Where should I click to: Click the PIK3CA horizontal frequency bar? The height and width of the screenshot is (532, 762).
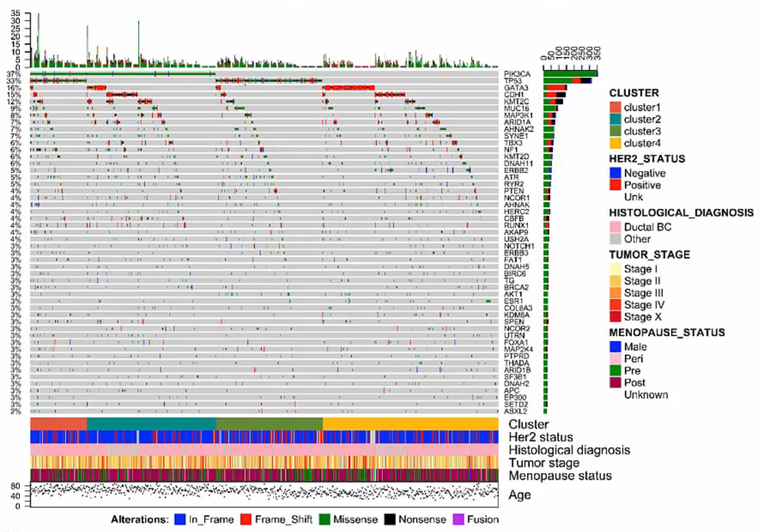click(570, 74)
